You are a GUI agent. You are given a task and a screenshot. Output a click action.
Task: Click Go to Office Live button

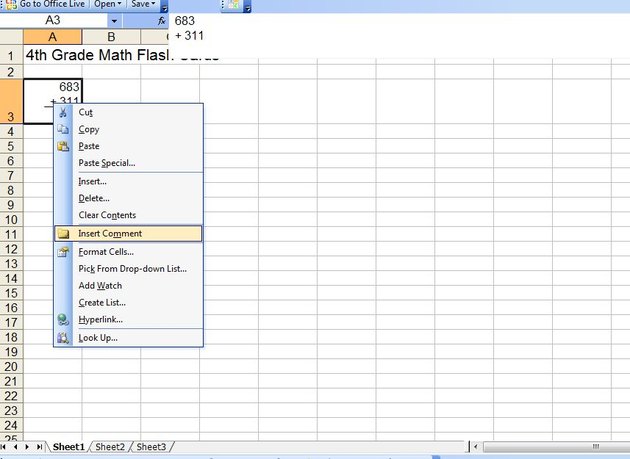(45, 4)
